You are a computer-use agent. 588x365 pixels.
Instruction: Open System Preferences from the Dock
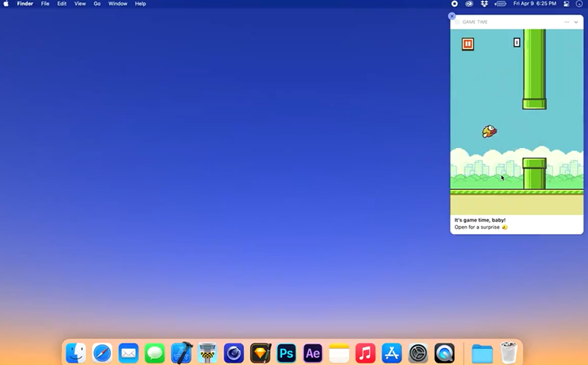tap(418, 353)
